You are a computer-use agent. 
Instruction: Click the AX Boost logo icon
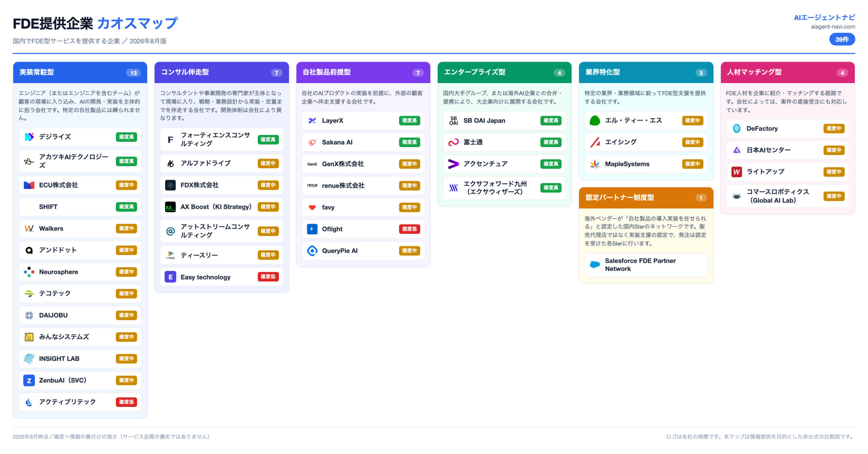(171, 207)
